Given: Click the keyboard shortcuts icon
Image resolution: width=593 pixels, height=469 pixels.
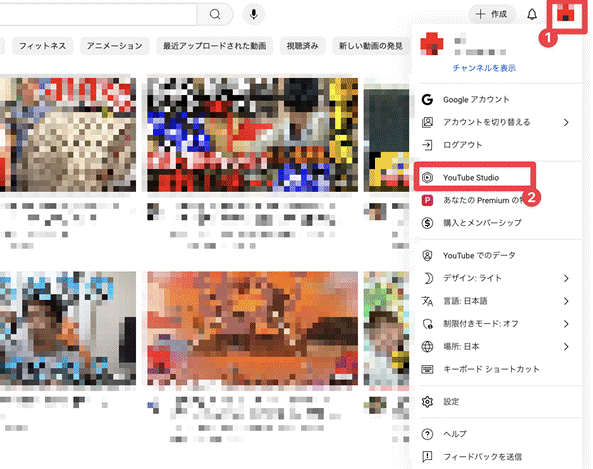Looking at the screenshot, I should click(x=427, y=369).
